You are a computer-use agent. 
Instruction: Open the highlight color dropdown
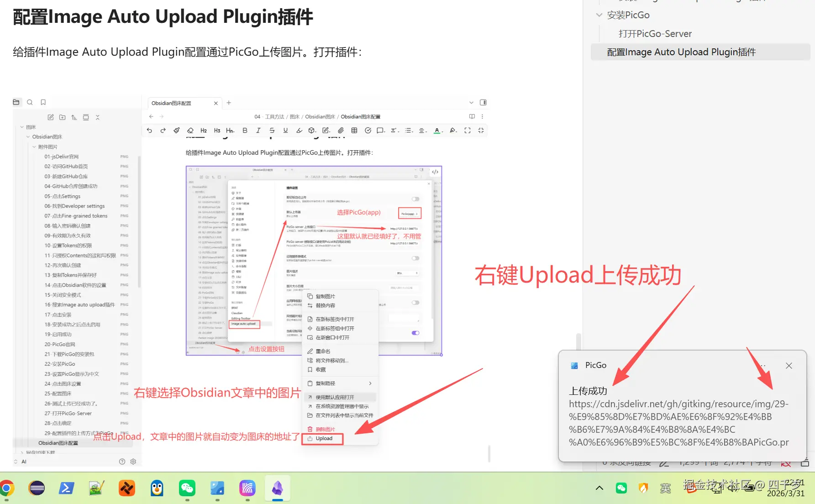coord(453,131)
